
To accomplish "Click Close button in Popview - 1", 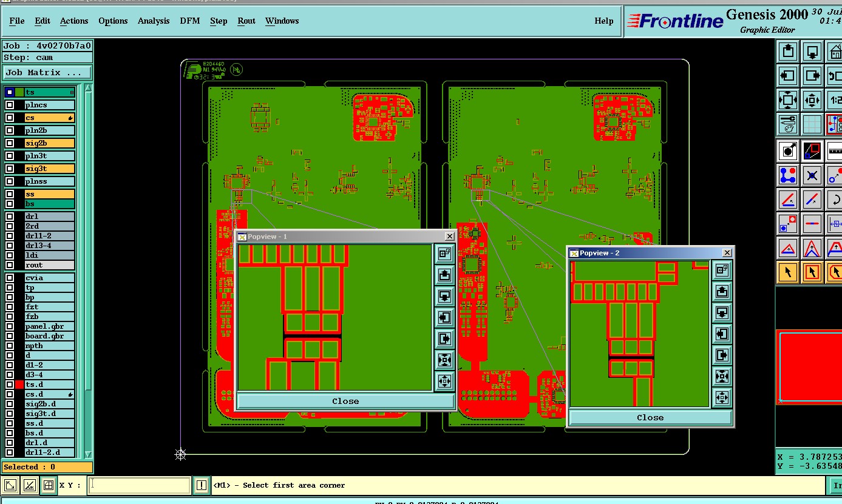I will pyautogui.click(x=345, y=401).
